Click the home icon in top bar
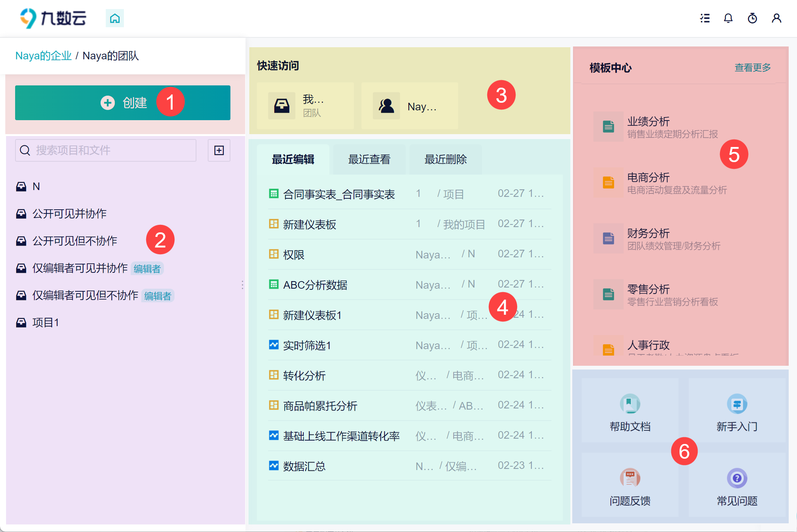The width and height of the screenshot is (797, 532). (115, 18)
